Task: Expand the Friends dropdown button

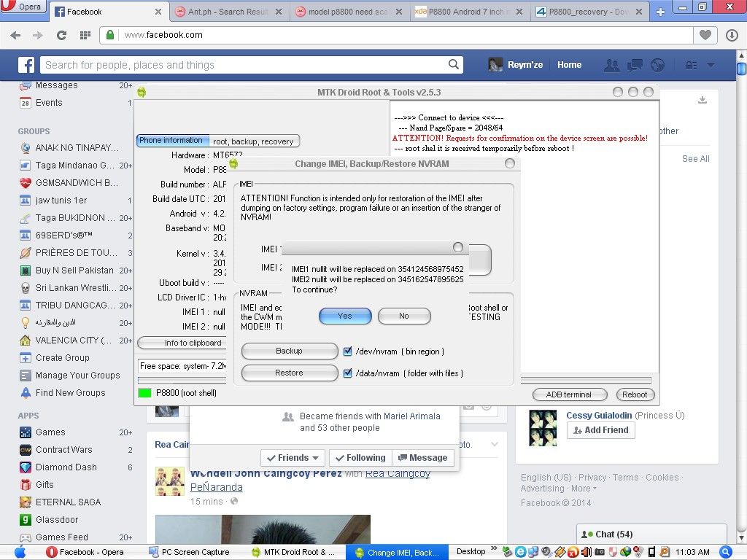Action: (293, 458)
